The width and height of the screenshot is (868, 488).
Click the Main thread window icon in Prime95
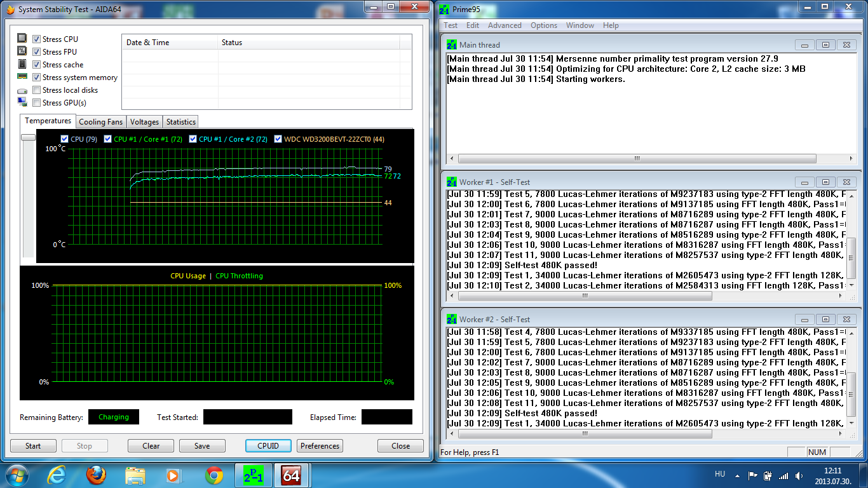[452, 45]
